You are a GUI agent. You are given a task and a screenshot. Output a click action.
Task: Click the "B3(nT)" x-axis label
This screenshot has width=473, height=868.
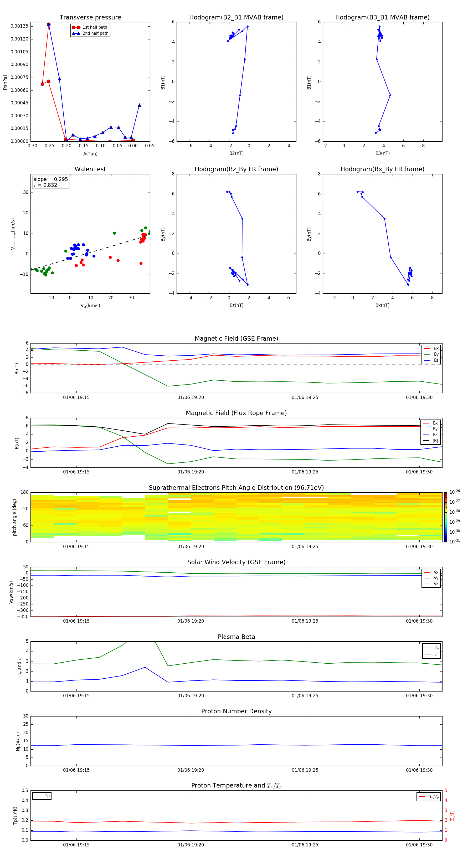coord(382,153)
